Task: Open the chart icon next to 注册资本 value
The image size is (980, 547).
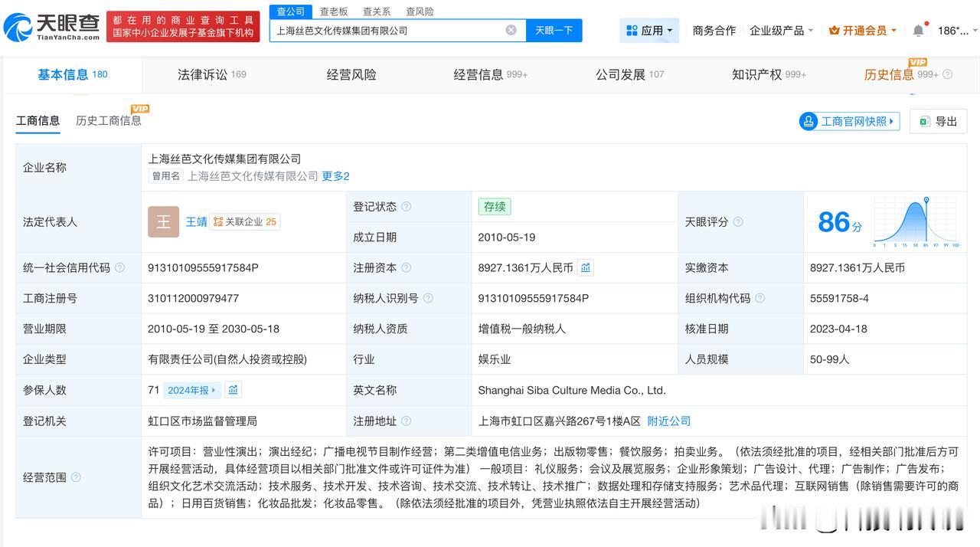Action: point(585,267)
